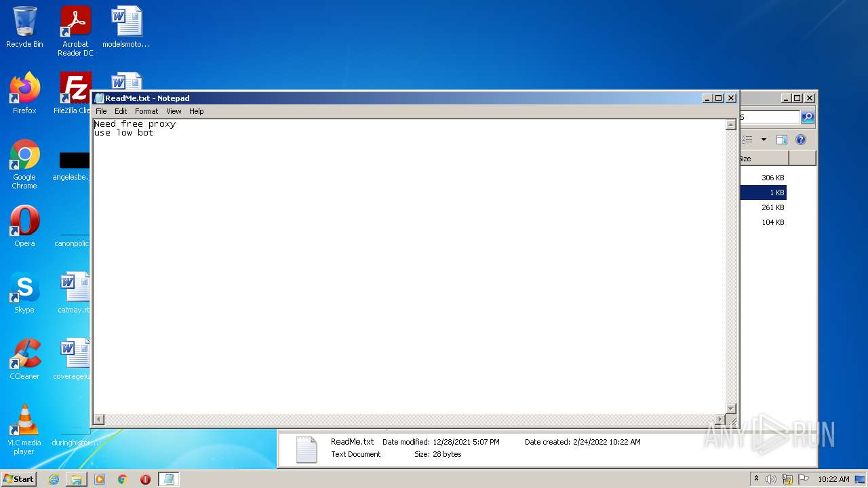Click the Date modified value in details pane
This screenshot has width=868, height=488.
(x=466, y=442)
